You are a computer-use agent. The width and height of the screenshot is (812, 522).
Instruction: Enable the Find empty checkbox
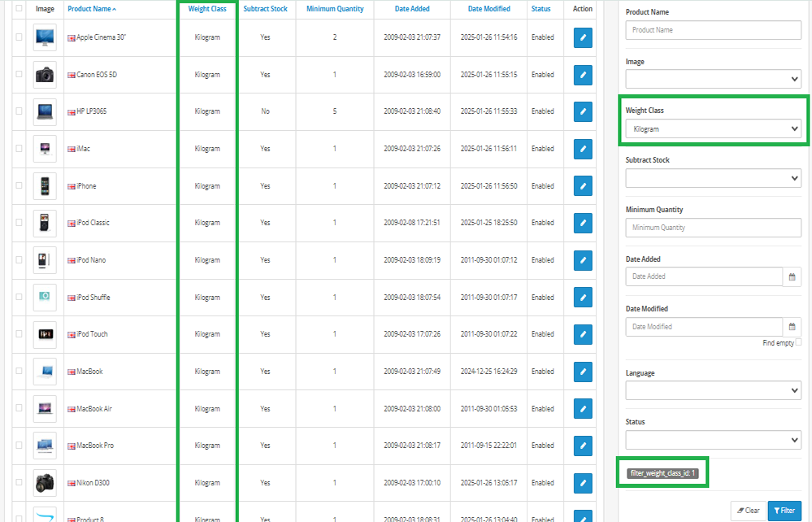coord(798,342)
